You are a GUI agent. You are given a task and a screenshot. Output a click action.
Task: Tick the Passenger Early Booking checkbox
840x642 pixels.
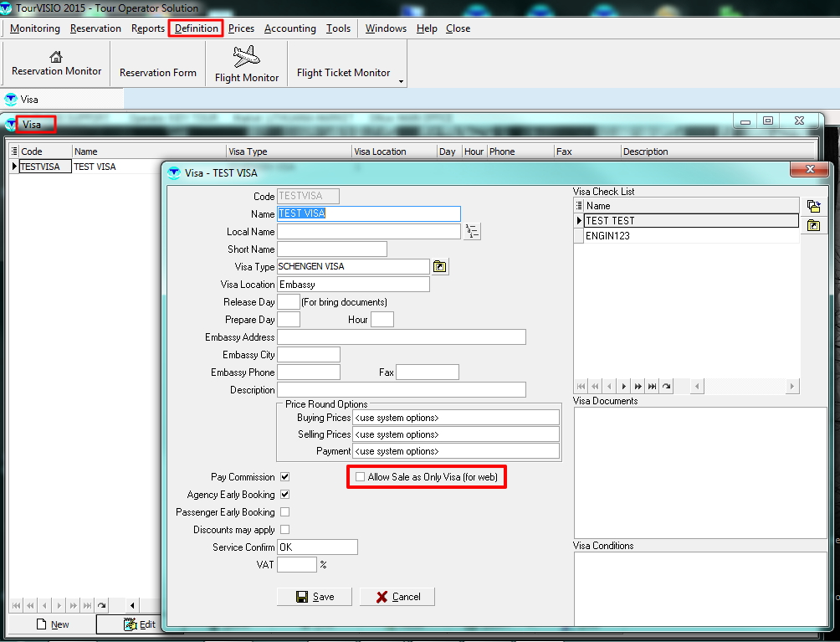coord(285,512)
